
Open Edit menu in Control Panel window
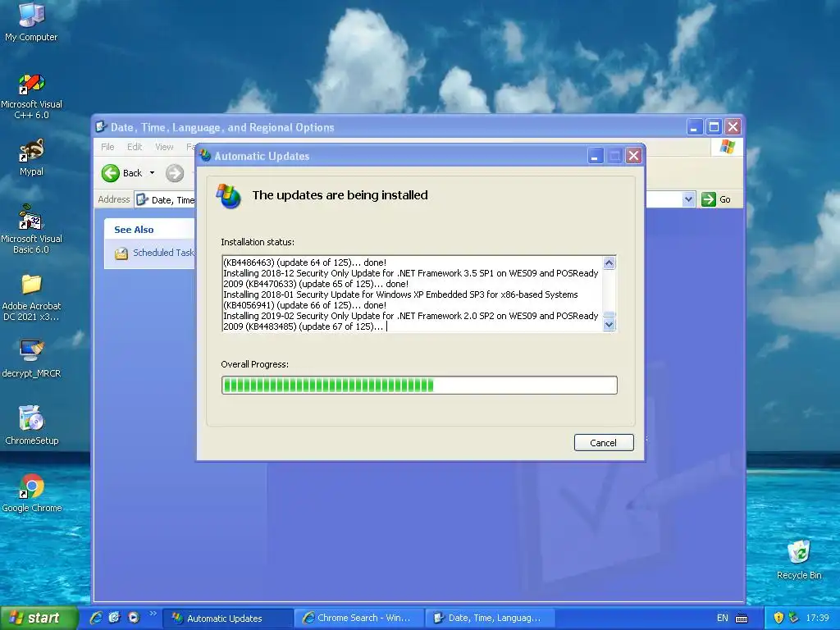[x=135, y=147]
